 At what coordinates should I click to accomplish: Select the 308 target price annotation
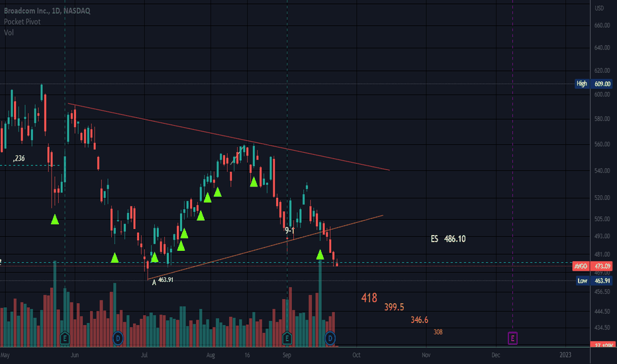(438, 332)
